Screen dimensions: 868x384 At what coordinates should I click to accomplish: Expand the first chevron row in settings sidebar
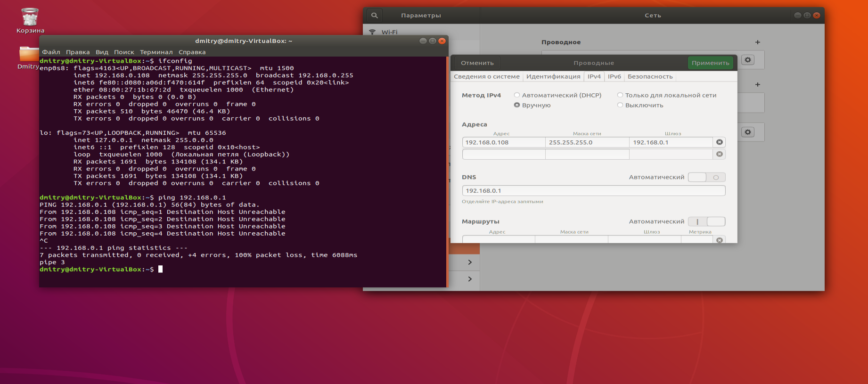click(470, 262)
